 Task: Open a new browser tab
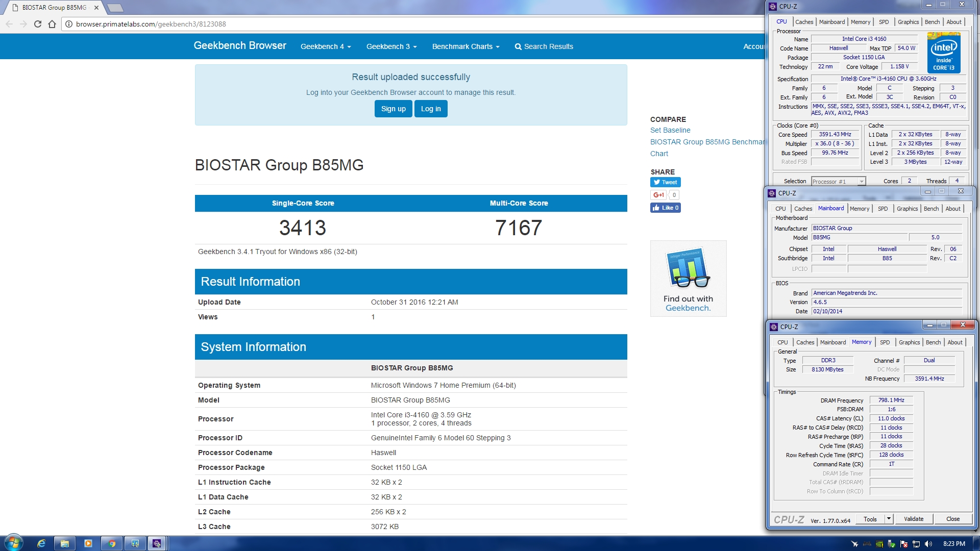(115, 8)
